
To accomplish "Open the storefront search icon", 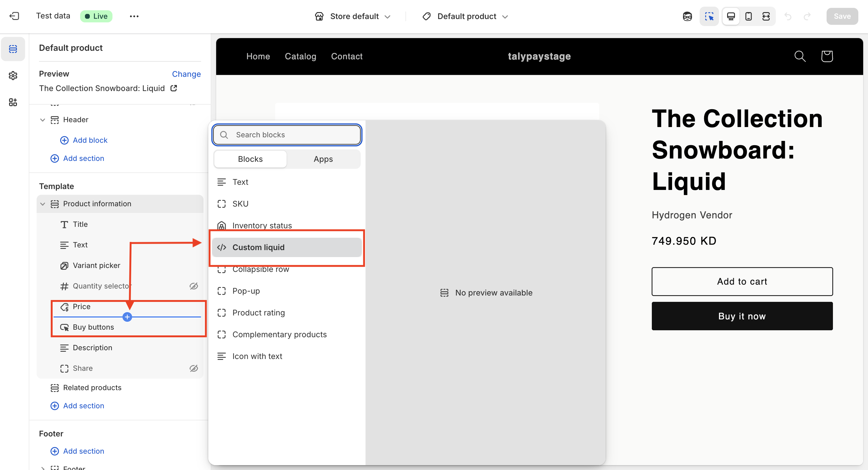I will tap(800, 56).
